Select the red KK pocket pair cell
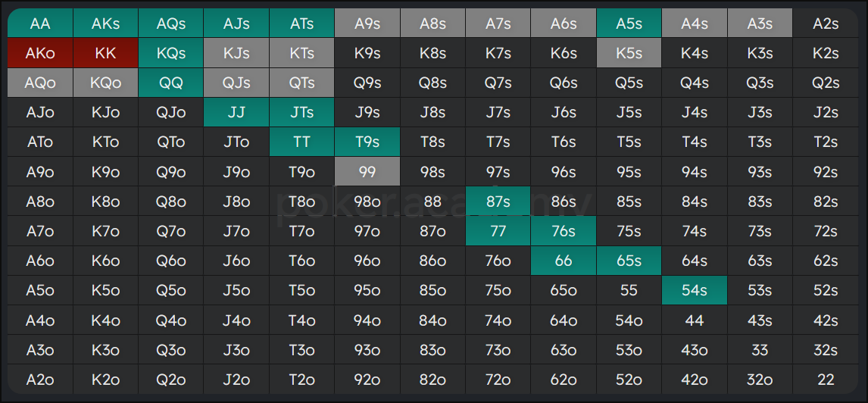This screenshot has width=868, height=403. point(106,53)
